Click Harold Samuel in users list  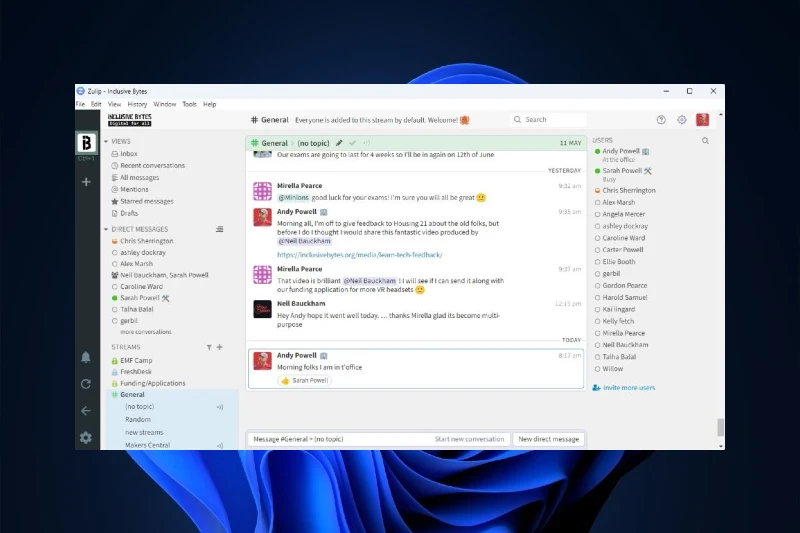tap(624, 297)
